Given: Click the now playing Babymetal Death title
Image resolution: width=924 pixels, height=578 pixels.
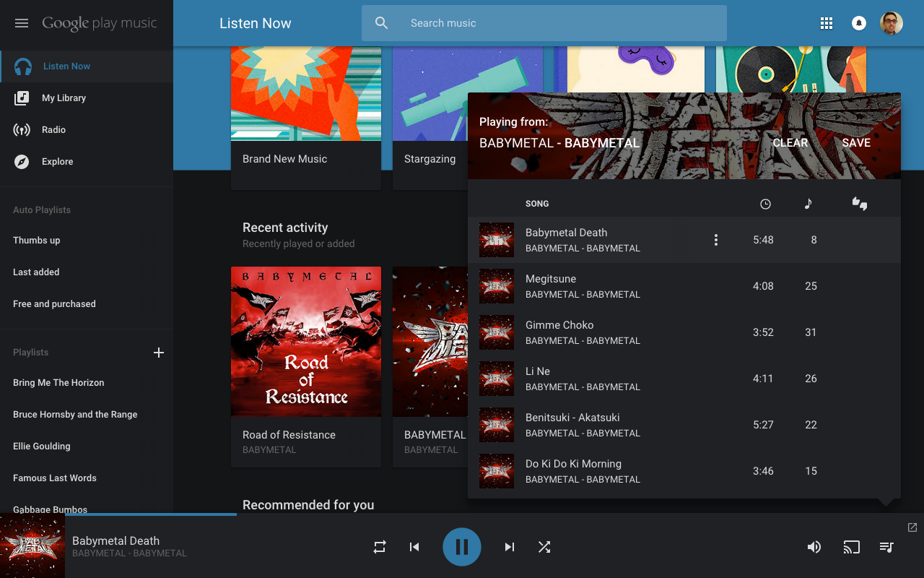Looking at the screenshot, I should [x=115, y=540].
